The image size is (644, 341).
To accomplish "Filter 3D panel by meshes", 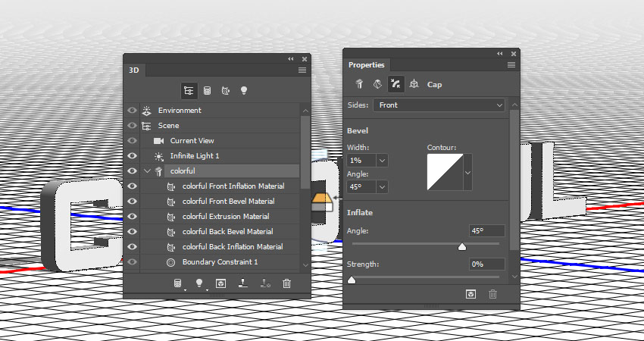I will coord(207,89).
